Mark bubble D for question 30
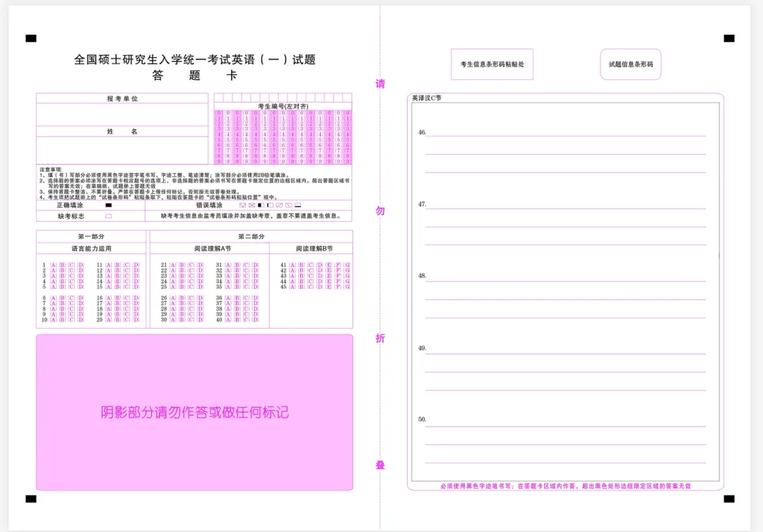 200,320
